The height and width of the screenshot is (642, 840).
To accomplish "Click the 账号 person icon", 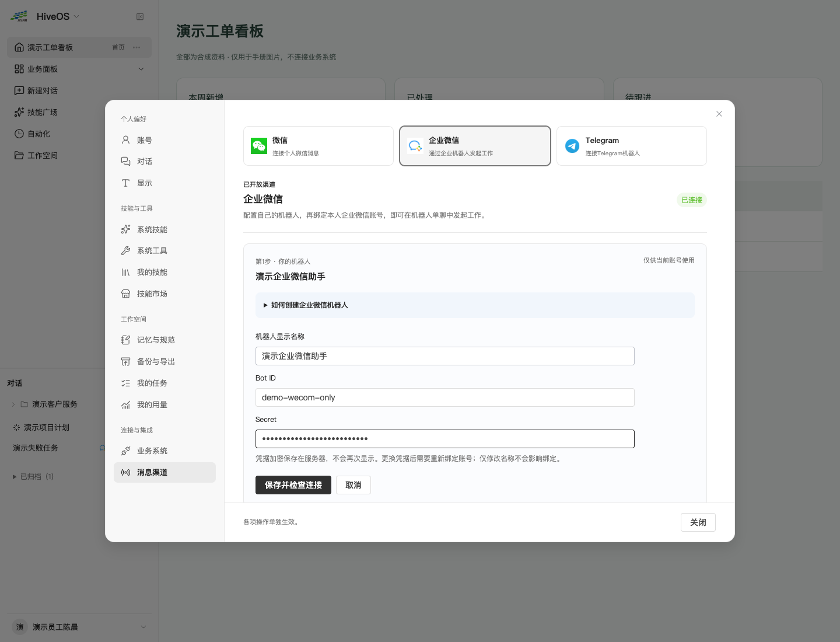I will 125,140.
